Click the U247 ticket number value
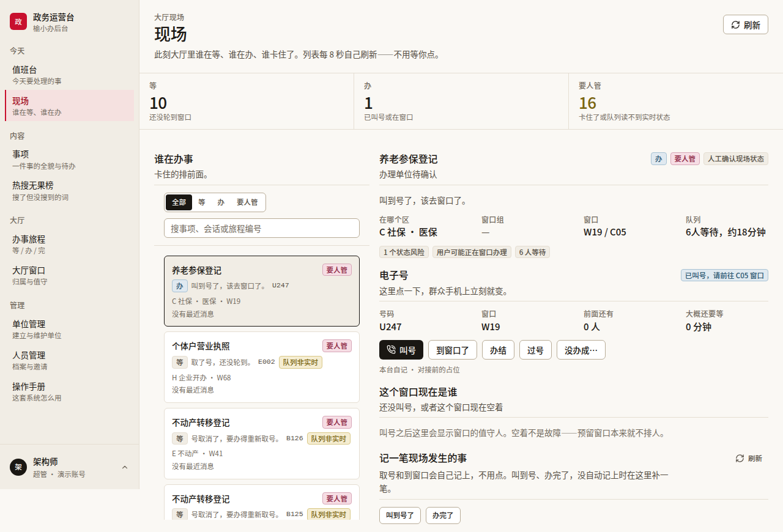 [x=390, y=327]
